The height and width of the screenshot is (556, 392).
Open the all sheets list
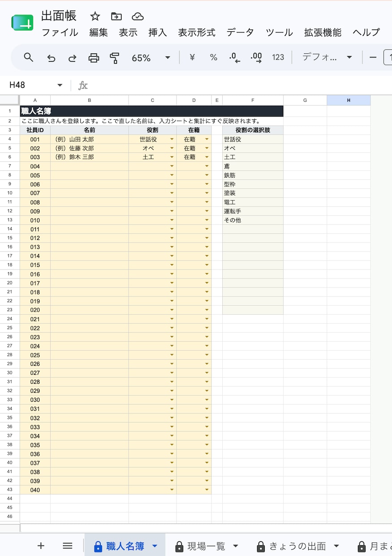pos(67,546)
